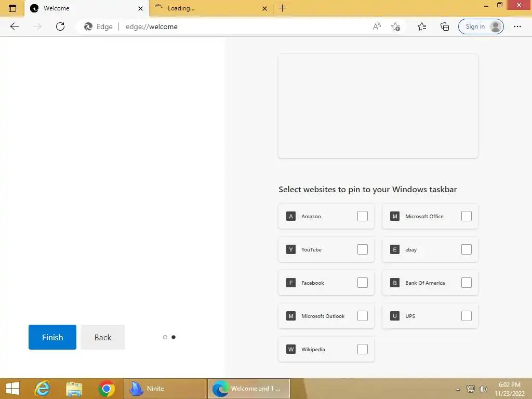Screen dimensions: 532x399
Task: Open the Ninite taskbar window
Action: click(165, 389)
